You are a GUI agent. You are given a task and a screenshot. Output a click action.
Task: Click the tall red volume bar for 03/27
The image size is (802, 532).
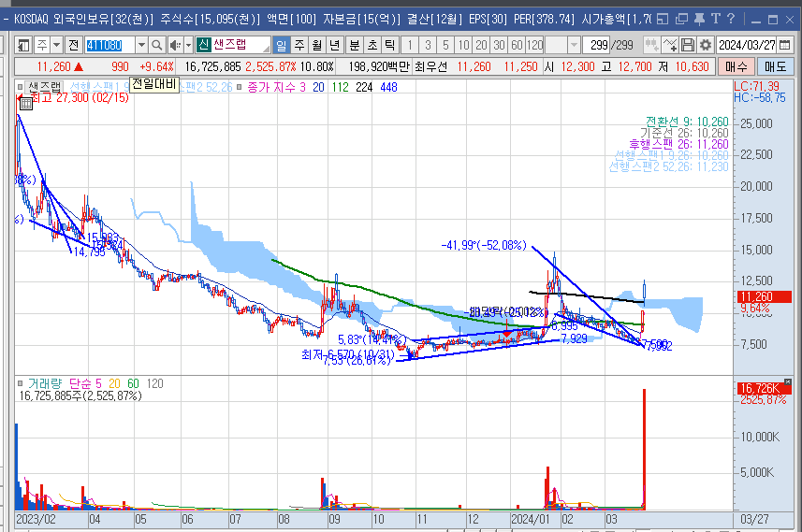pyautogui.click(x=644, y=449)
